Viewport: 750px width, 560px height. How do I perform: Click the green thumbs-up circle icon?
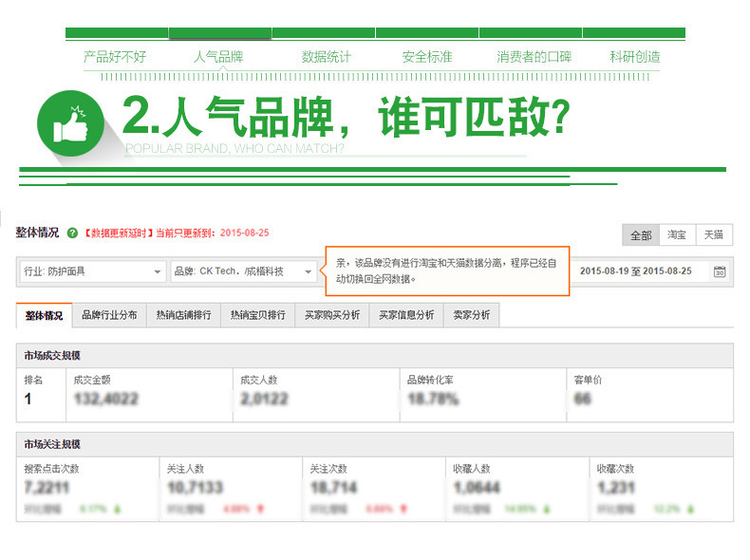point(71,123)
